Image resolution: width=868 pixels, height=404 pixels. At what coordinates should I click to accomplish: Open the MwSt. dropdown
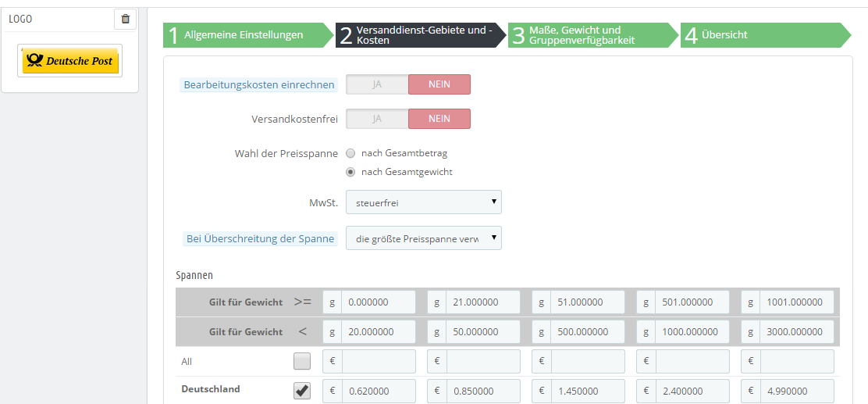tap(423, 202)
